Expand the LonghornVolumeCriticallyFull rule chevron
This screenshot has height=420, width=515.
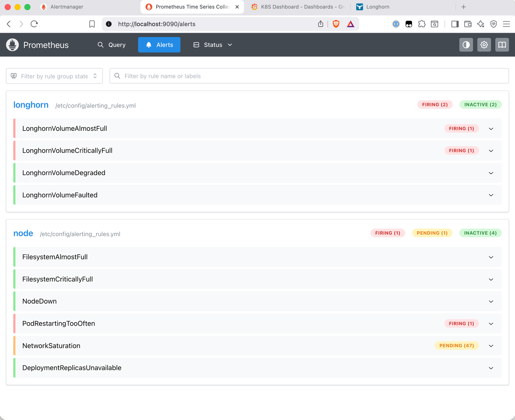pos(491,151)
